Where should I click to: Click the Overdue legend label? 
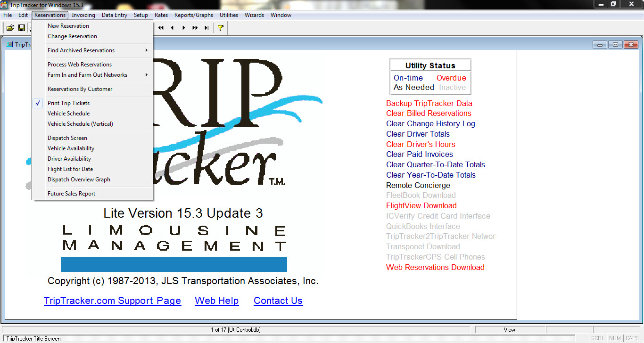(x=451, y=78)
